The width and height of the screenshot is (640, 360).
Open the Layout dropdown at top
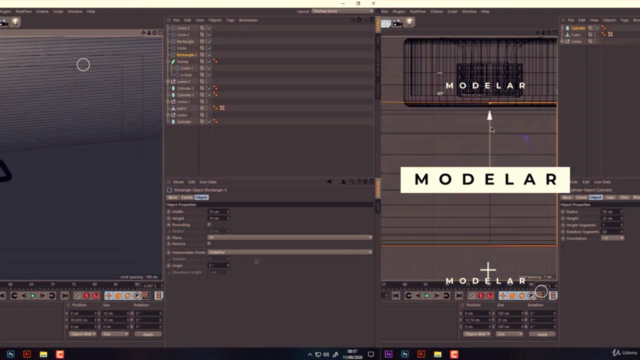pos(342,11)
